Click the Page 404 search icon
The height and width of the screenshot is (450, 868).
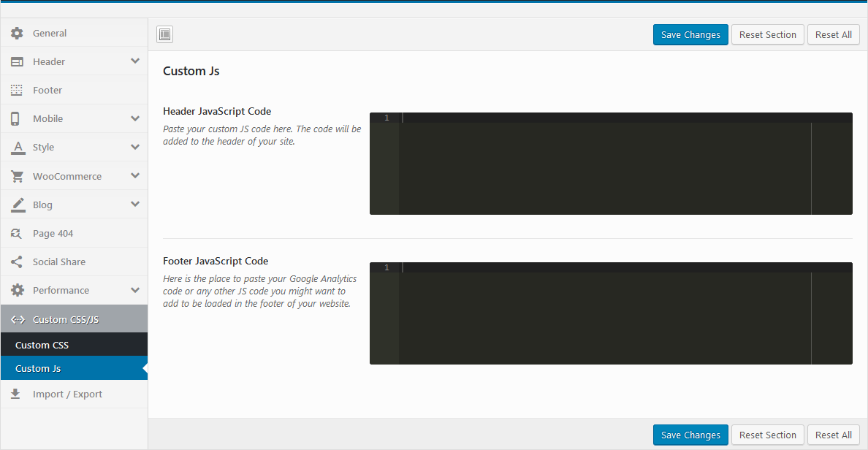click(x=17, y=234)
